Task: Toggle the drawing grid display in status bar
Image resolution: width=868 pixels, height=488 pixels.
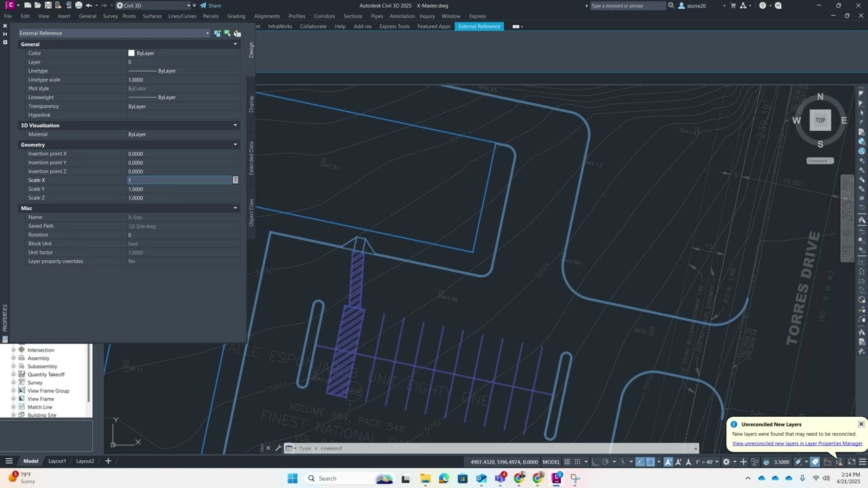Action: coord(567,462)
